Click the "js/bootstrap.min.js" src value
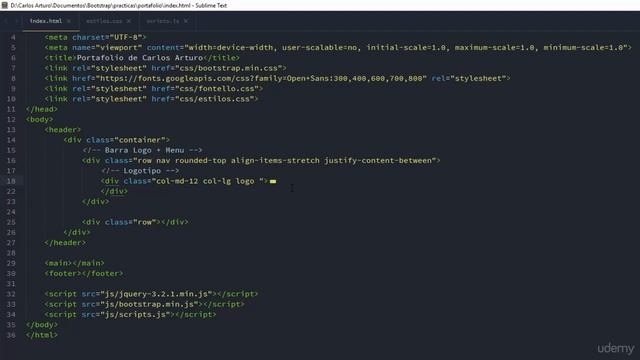Screen dimensions: 640x360 (x=149, y=304)
